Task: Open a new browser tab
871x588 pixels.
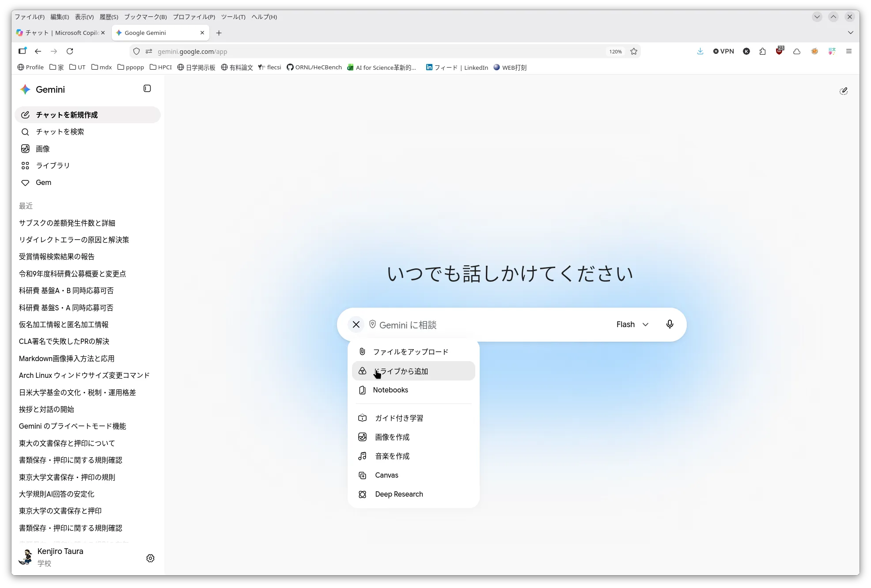Action: pyautogui.click(x=219, y=33)
